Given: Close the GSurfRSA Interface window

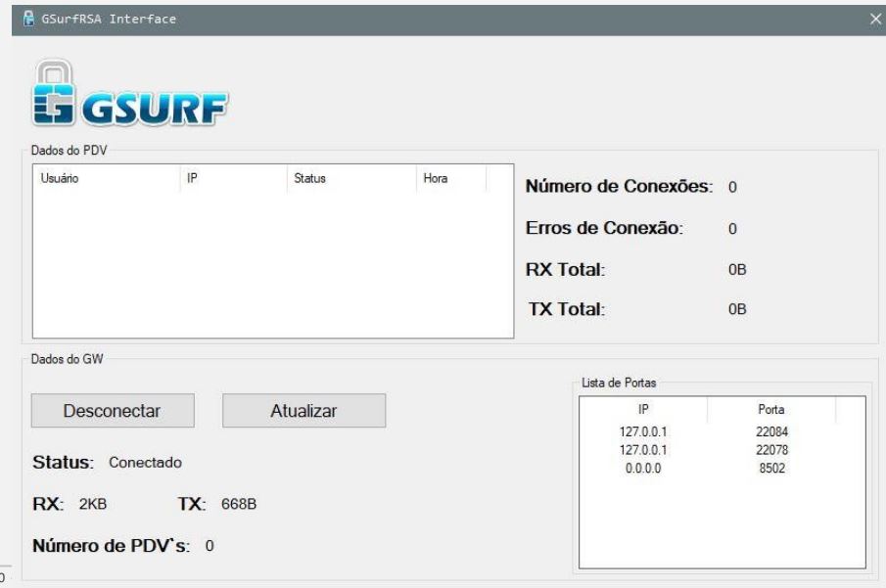Looking at the screenshot, I should click(875, 18).
